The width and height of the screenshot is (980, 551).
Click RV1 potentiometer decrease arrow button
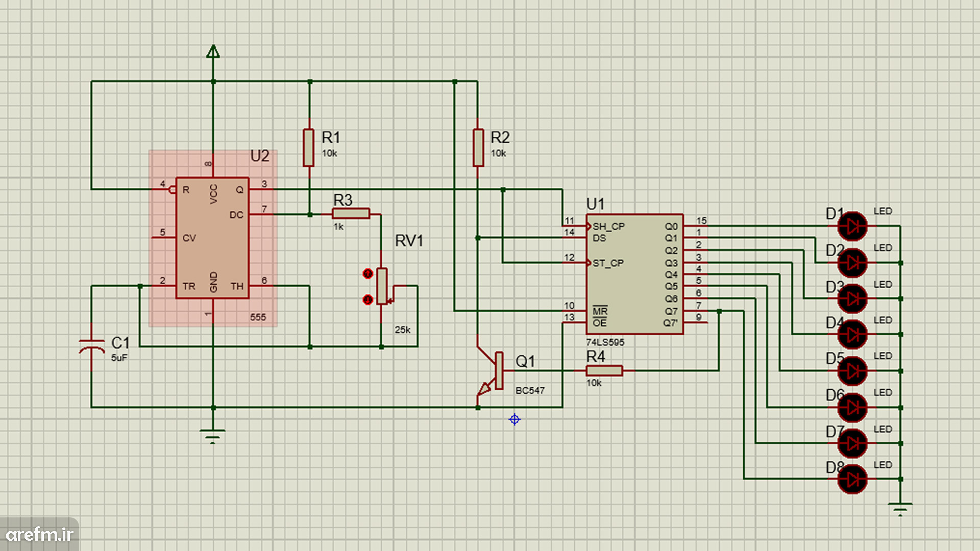point(367,299)
